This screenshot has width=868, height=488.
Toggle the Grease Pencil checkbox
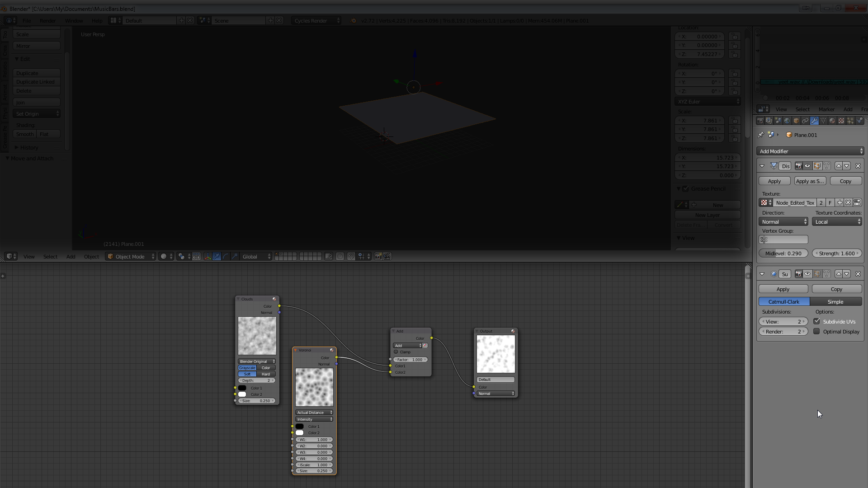pyautogui.click(x=686, y=188)
